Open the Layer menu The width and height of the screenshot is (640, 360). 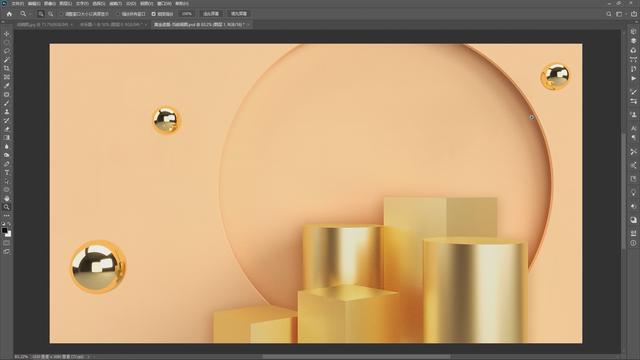(66, 3)
